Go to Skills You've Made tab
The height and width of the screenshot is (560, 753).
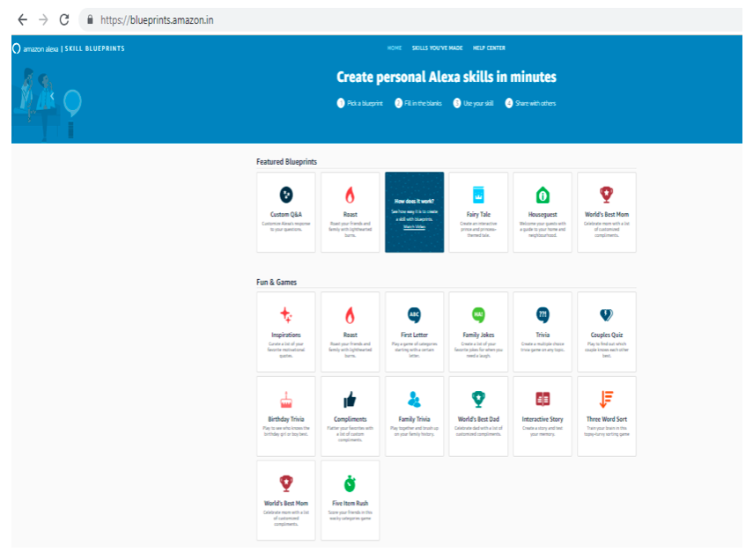pos(437,48)
